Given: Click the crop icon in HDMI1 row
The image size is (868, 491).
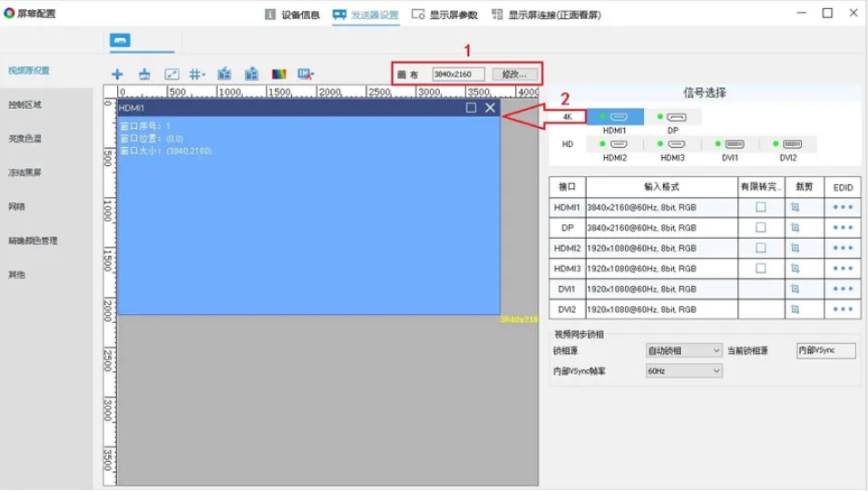Looking at the screenshot, I should coord(795,207).
